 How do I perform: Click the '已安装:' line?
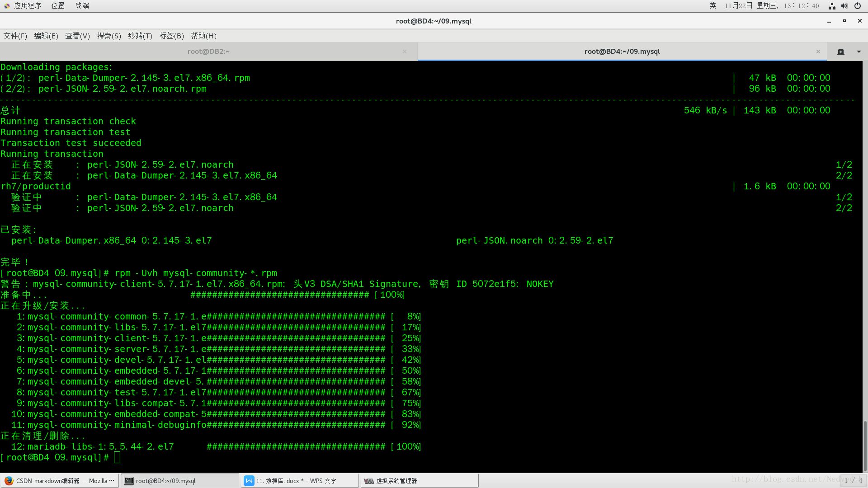coord(19,230)
